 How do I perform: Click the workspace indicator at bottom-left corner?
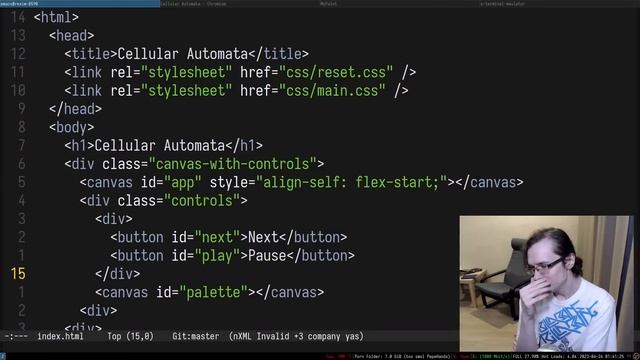[3, 357]
